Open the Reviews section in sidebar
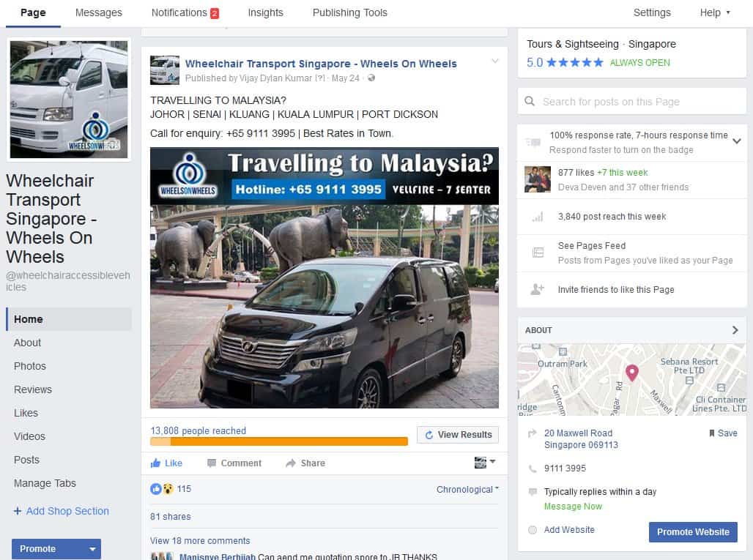This screenshot has width=753, height=560. point(33,389)
